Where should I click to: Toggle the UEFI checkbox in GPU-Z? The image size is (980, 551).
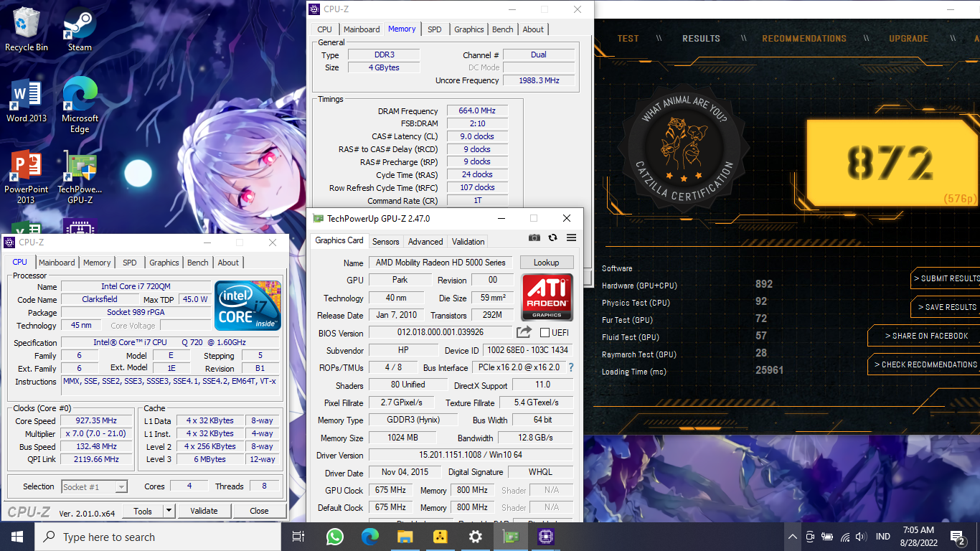[x=545, y=332]
